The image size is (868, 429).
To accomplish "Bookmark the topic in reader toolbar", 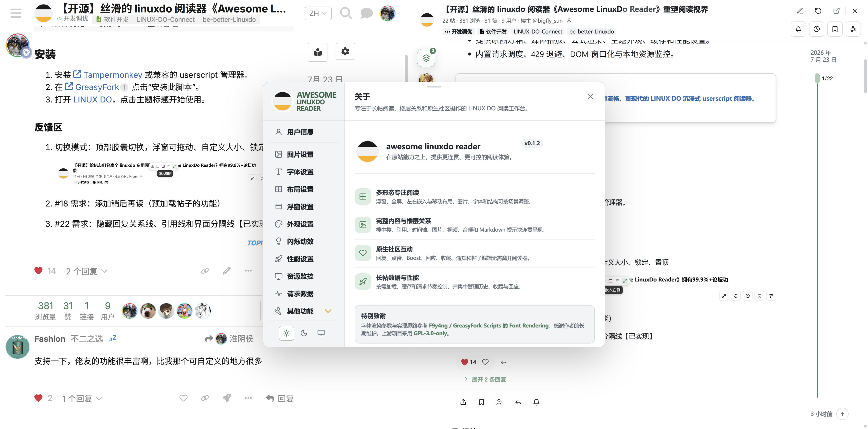I will tap(835, 29).
